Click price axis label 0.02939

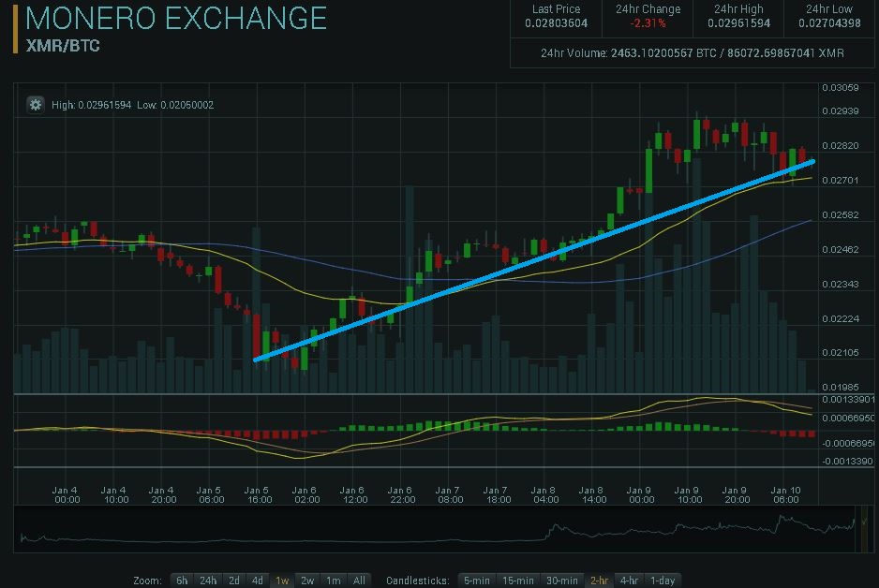[x=841, y=110]
